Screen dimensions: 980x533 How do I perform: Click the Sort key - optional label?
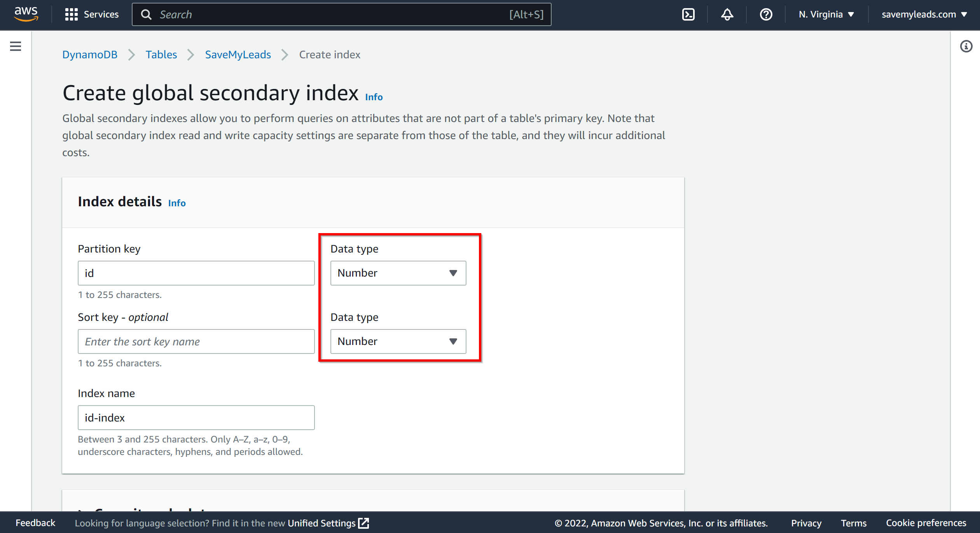tap(123, 317)
